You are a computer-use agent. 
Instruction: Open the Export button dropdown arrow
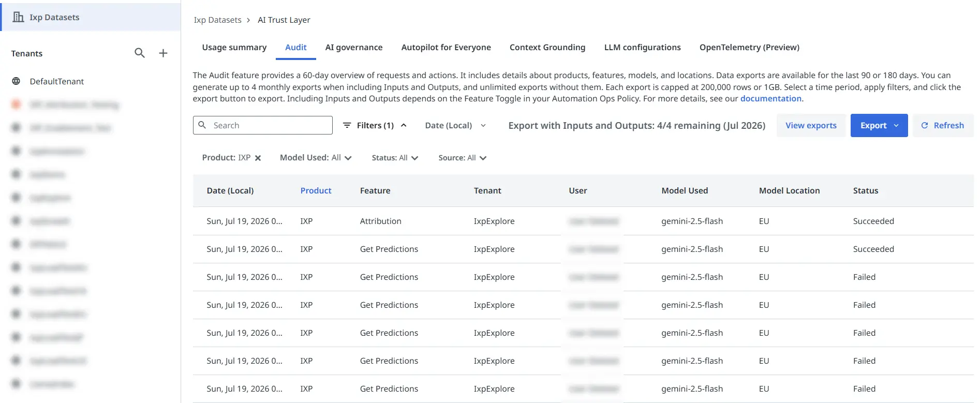tap(896, 125)
